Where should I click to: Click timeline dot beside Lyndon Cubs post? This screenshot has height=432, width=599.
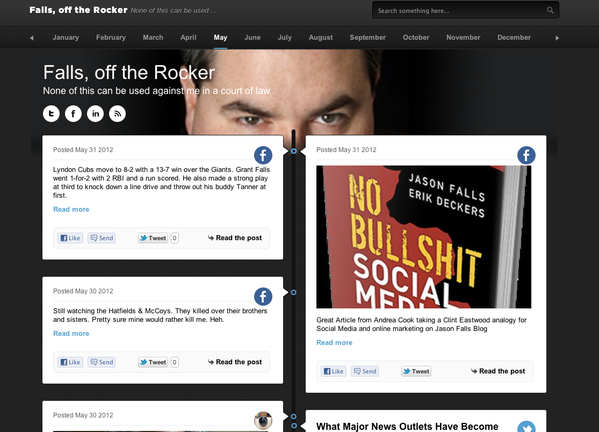294,151
